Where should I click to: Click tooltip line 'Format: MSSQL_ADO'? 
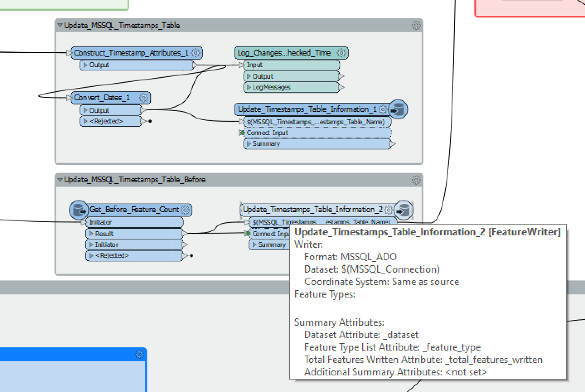click(x=351, y=257)
